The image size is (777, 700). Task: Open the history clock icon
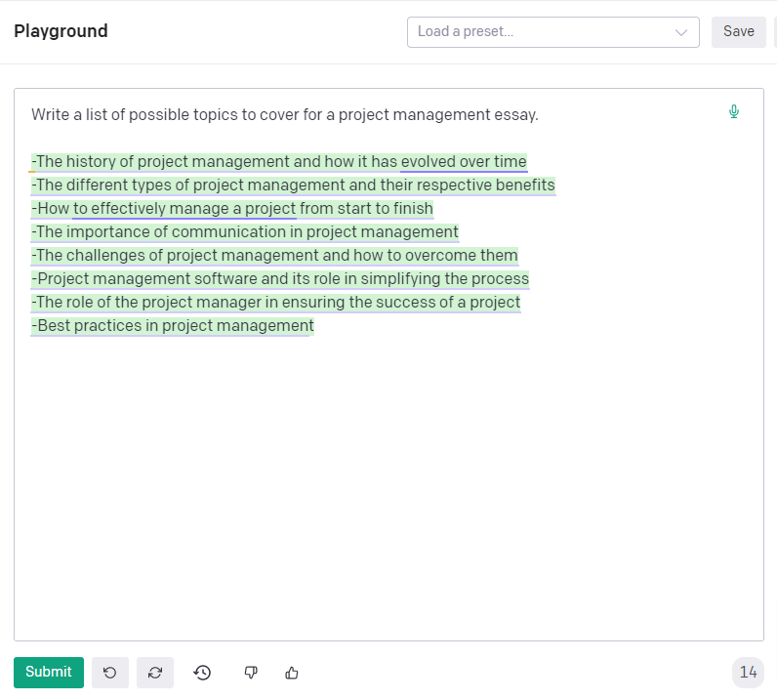click(x=202, y=673)
